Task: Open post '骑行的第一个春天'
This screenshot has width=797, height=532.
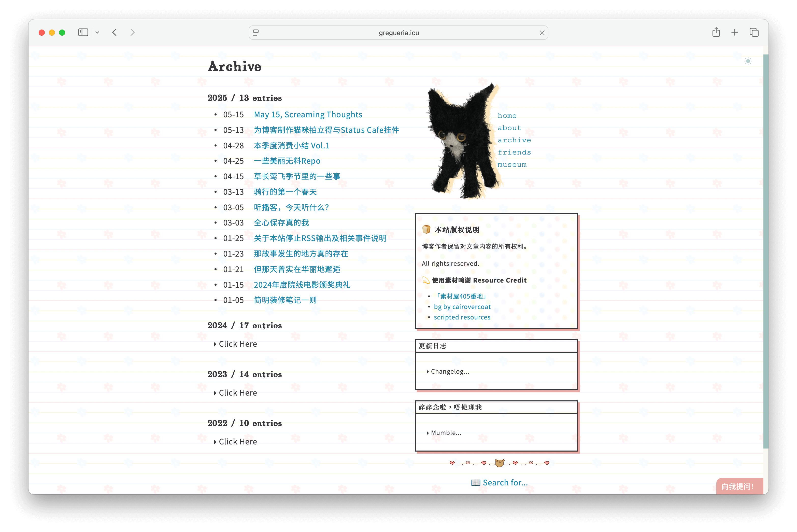Action: [x=285, y=192]
